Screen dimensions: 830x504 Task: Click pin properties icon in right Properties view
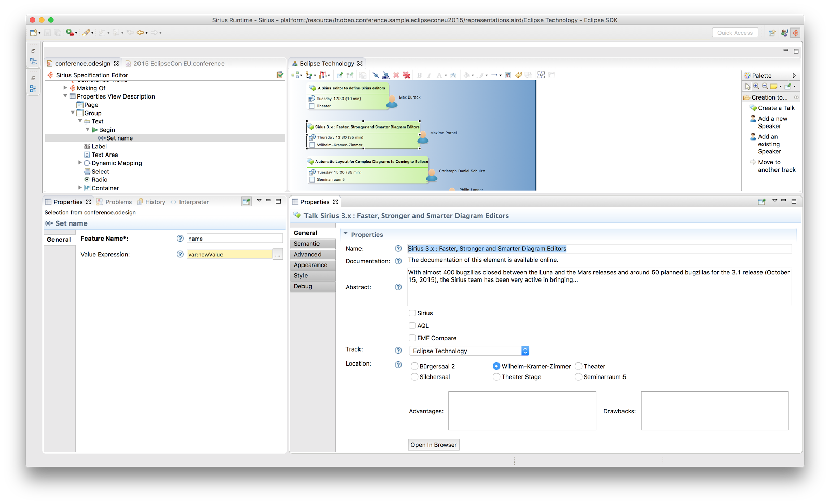[762, 202]
